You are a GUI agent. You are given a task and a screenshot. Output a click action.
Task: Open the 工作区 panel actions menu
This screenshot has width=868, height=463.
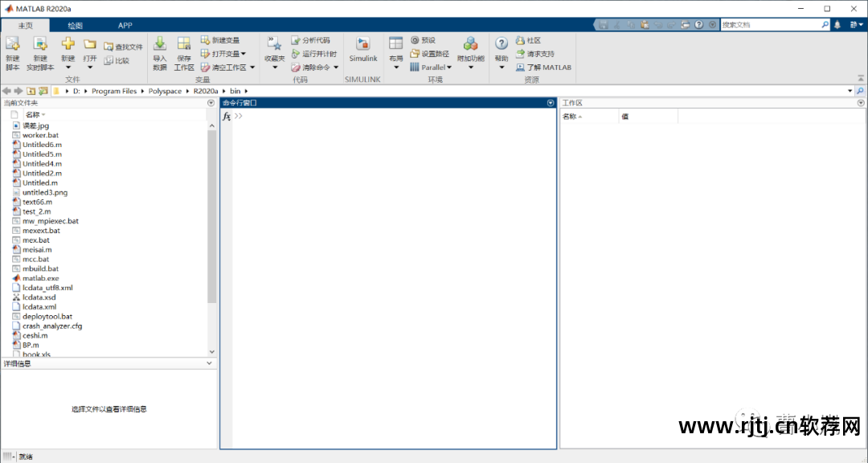pos(861,103)
